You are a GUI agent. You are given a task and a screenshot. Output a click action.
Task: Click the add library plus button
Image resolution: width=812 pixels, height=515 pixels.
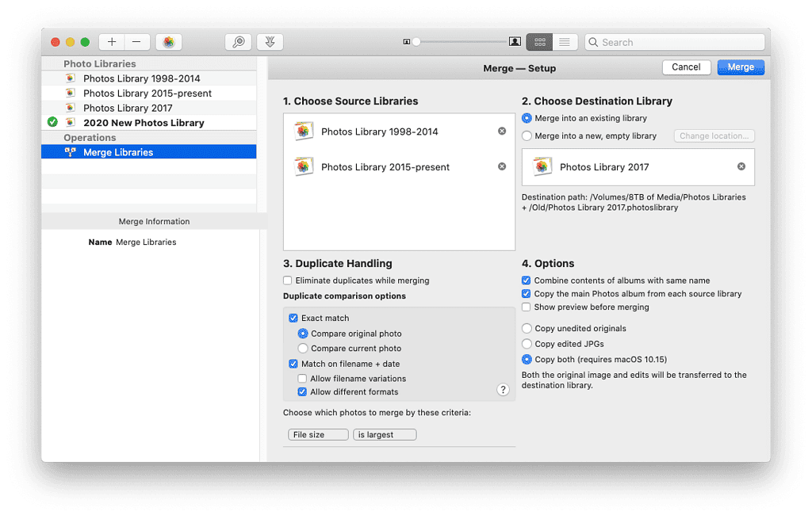112,42
